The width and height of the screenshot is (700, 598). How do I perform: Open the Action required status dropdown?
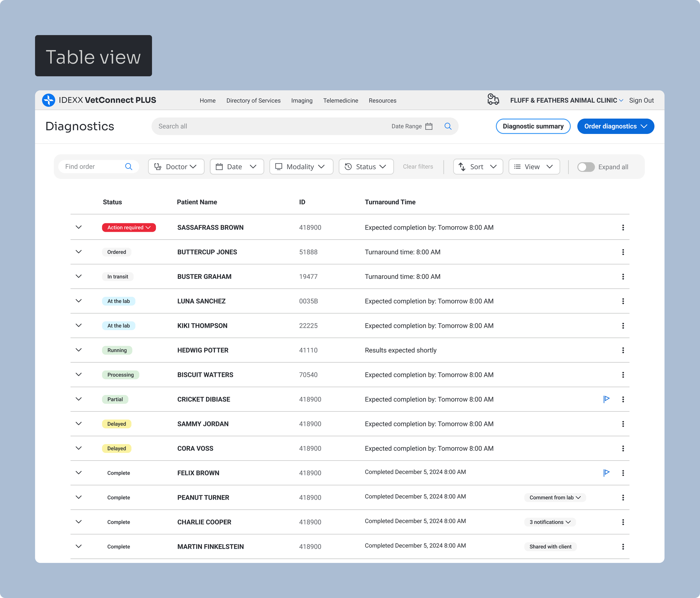tap(129, 228)
